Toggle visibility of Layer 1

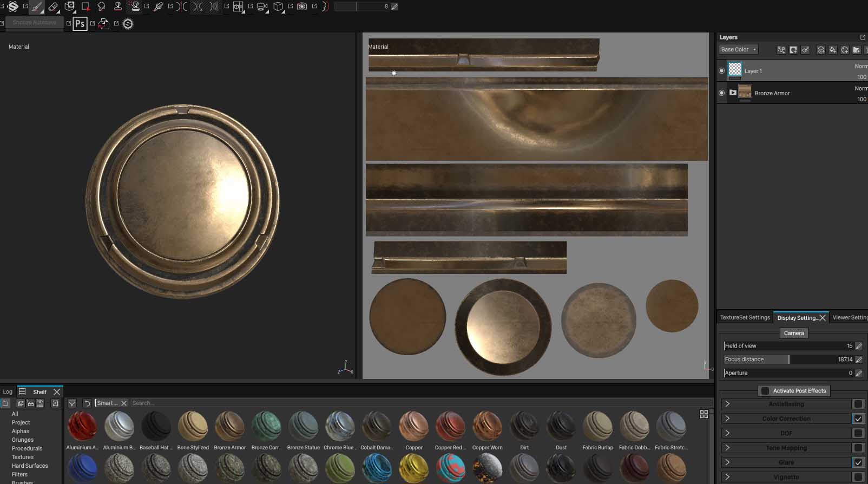721,71
